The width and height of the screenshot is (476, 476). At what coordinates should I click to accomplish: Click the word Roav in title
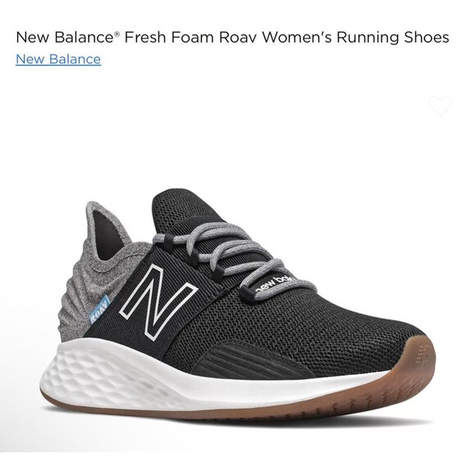(238, 37)
